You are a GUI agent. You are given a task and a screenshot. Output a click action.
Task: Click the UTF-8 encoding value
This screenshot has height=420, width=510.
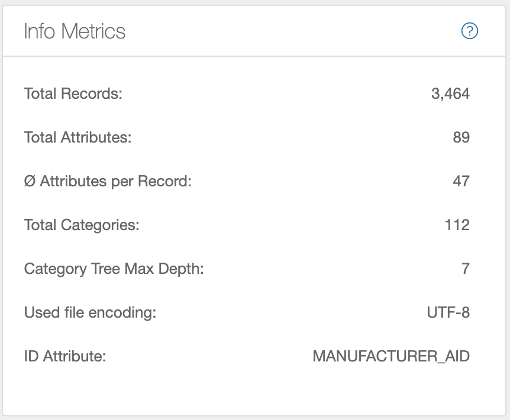(450, 312)
